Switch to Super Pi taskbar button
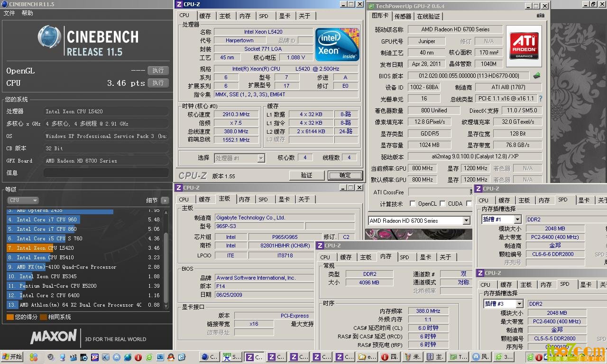Screen dimensions: 607x364 tap(231, 357)
